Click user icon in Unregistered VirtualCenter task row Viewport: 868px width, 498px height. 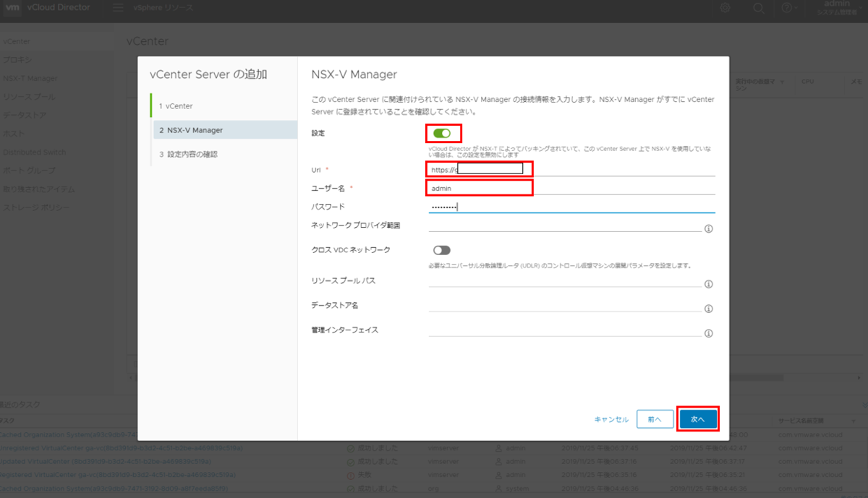click(499, 448)
